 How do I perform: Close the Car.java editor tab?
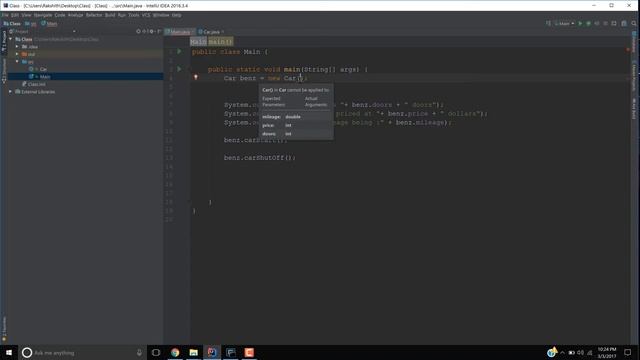pyautogui.click(x=223, y=32)
